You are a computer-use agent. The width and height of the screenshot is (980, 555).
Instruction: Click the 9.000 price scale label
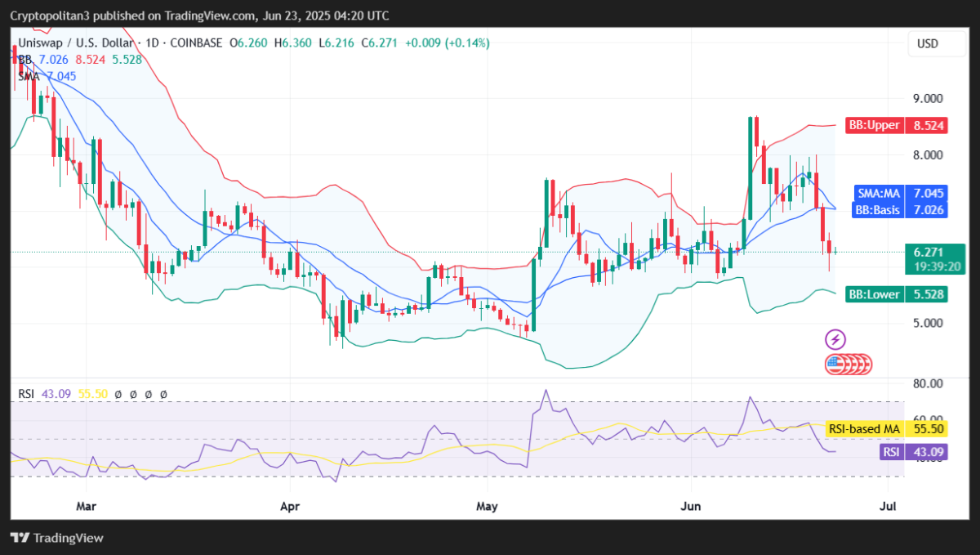[929, 98]
